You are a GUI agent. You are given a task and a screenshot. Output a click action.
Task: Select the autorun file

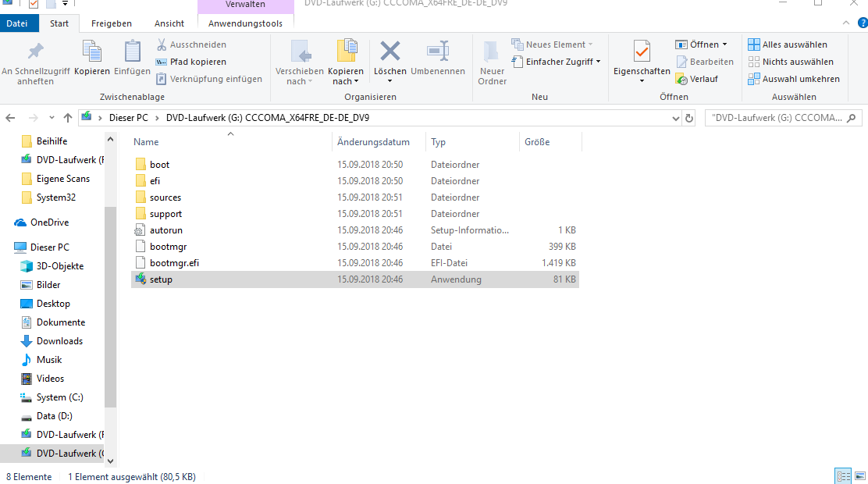[355, 230]
